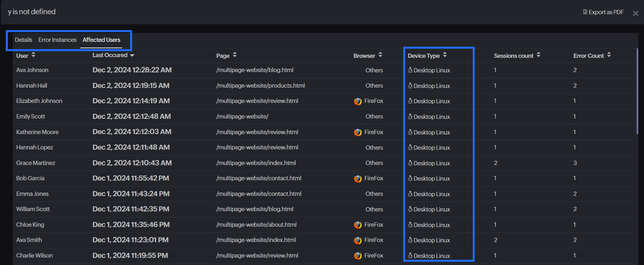Click Linux penguin icon in Hannah Lopez row
Viewport: 644px width, 265px height.
[x=410, y=147]
